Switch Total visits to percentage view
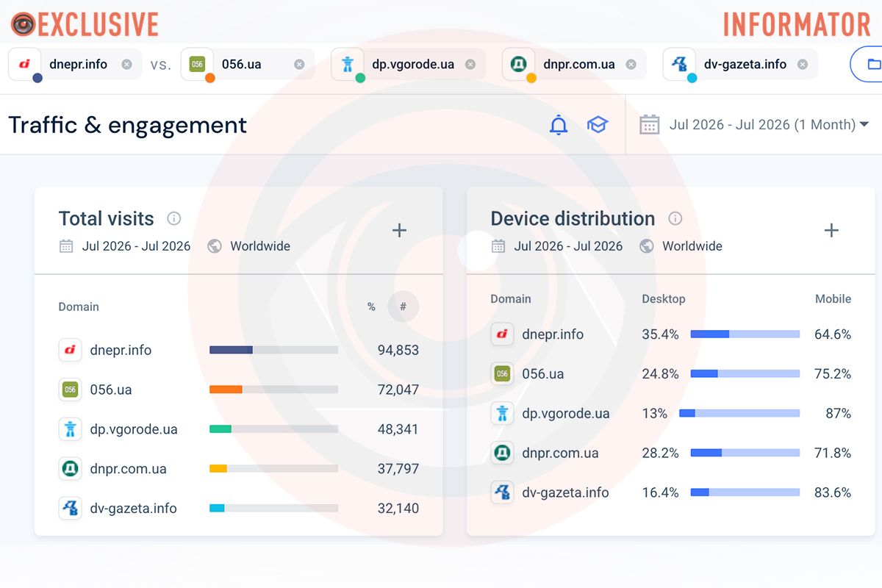 click(371, 307)
